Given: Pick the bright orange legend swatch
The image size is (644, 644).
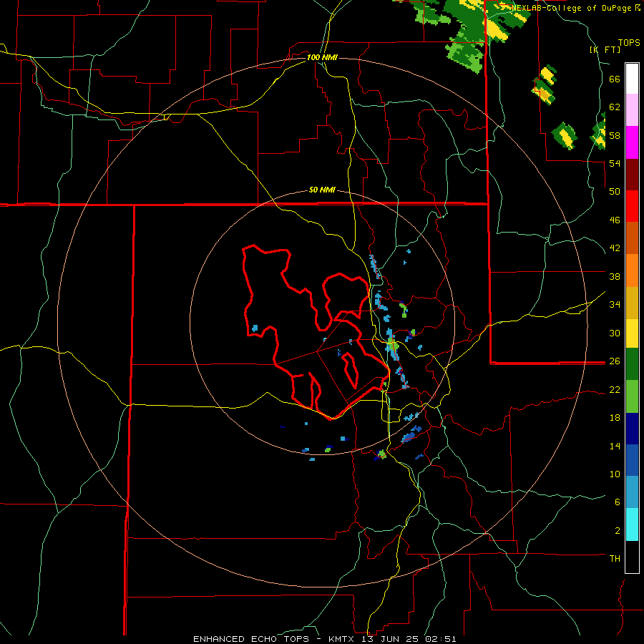Looking at the screenshot, I should click(x=632, y=270).
